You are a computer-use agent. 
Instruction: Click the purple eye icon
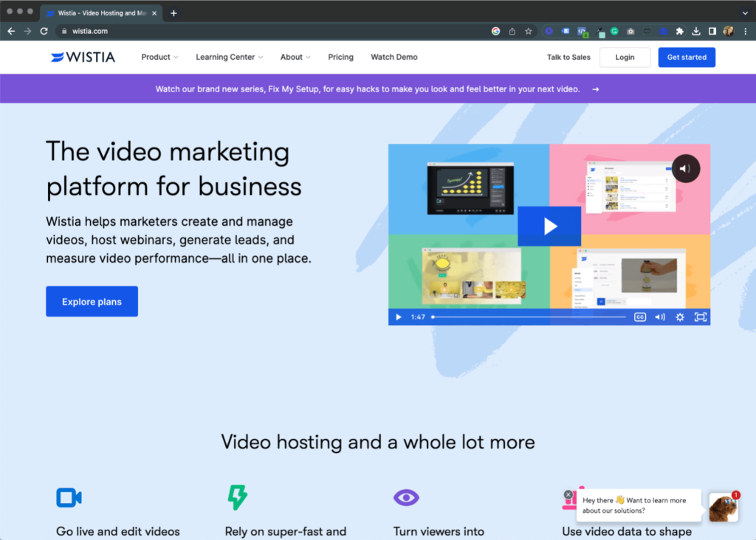pyautogui.click(x=406, y=498)
